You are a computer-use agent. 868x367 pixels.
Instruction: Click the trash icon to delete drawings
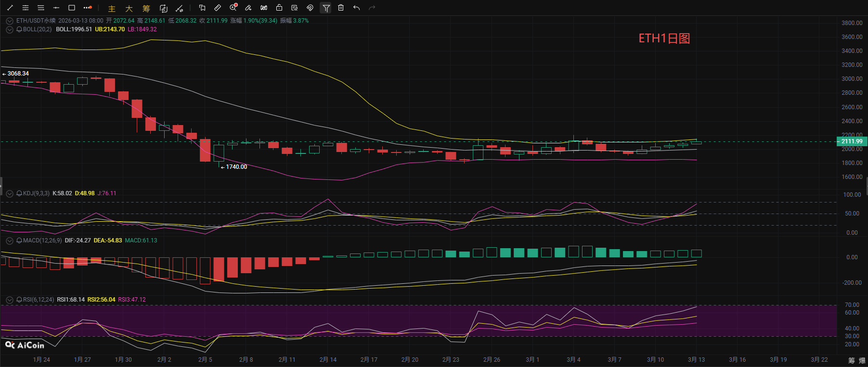coord(341,8)
